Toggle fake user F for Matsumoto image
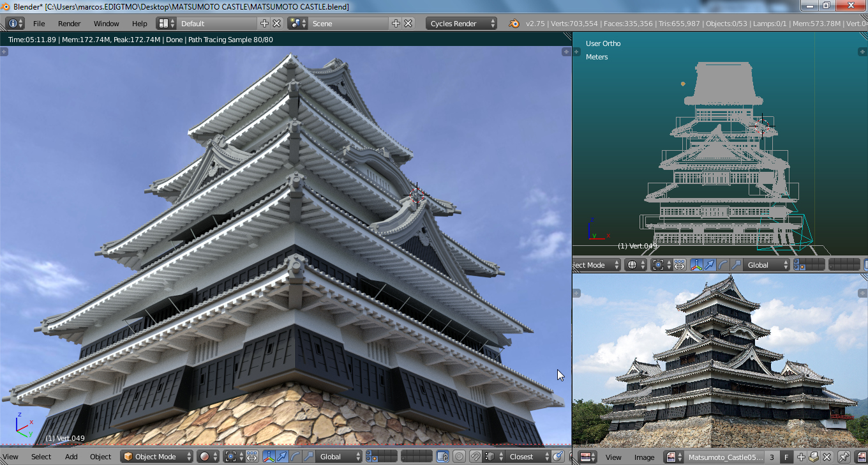The height and width of the screenshot is (465, 868). [786, 457]
